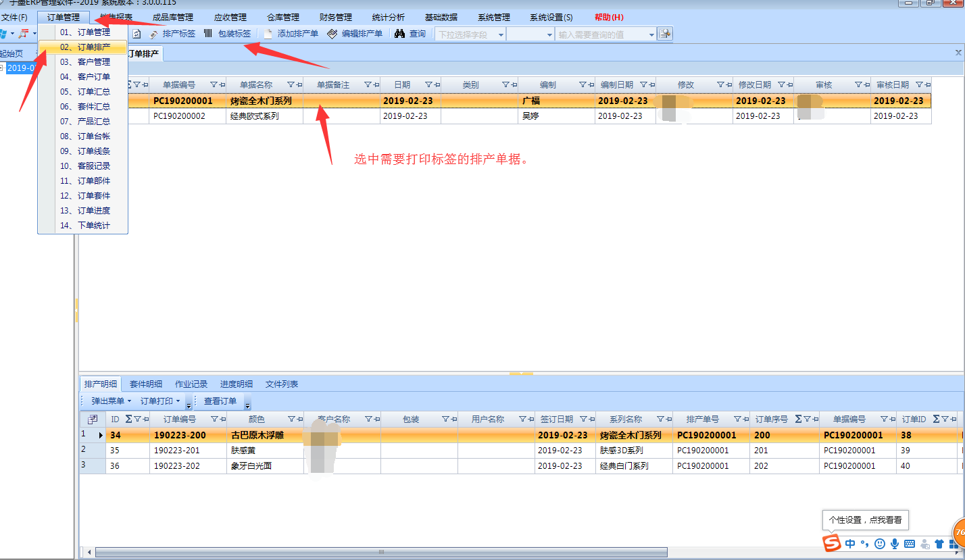This screenshot has width=965, height=560.
Task: Select 03、客户管理 from the menu
Action: (x=84, y=62)
